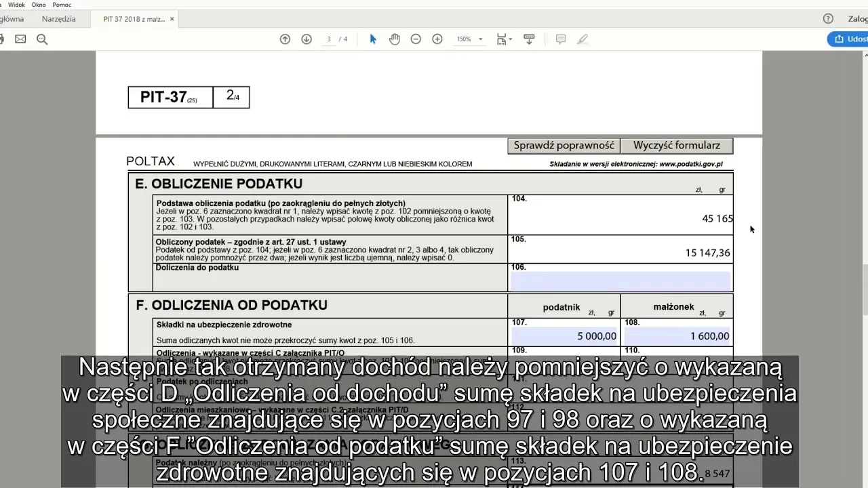
Task: Click the Sprawdź poprawność button
Action: click(564, 145)
